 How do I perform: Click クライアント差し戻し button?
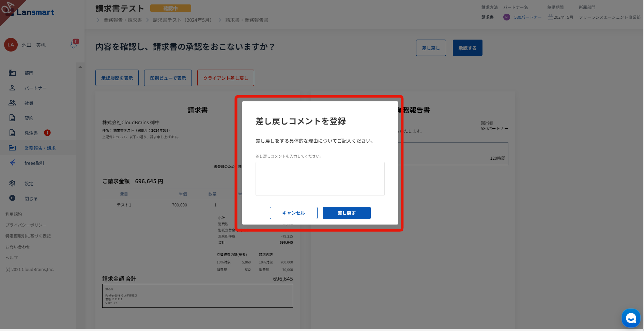[x=226, y=78]
